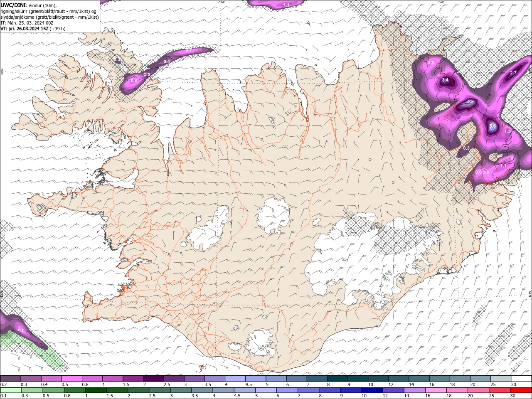Click the dark purple '2' snow legend swatch
Image resolution: width=532 pixels, height=399 pixels.
(153, 379)
